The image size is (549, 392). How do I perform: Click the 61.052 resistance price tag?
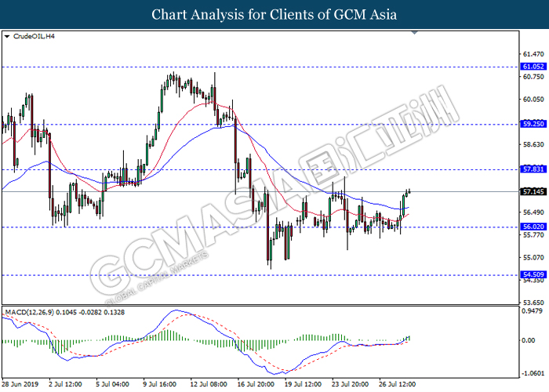[533, 67]
